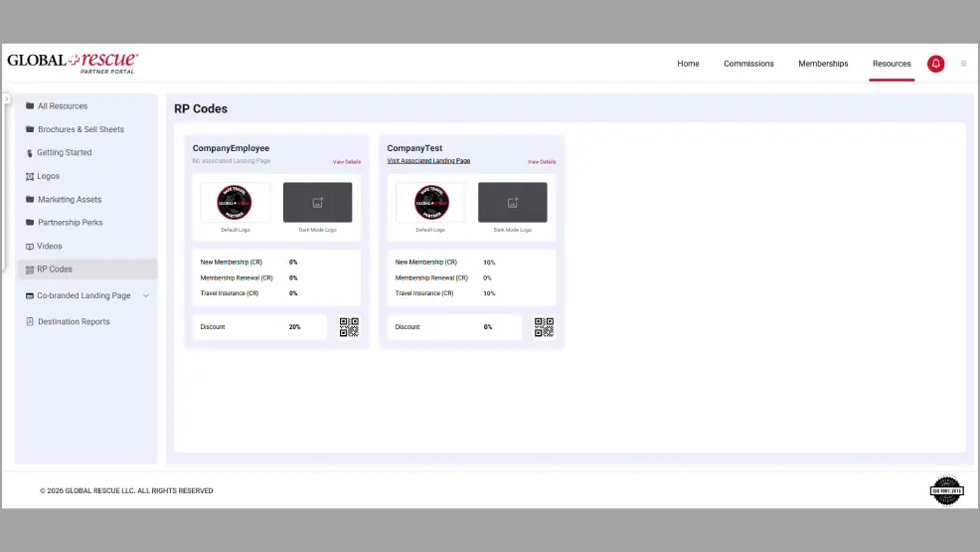
Task: Click the Getting Started icon
Action: point(30,152)
